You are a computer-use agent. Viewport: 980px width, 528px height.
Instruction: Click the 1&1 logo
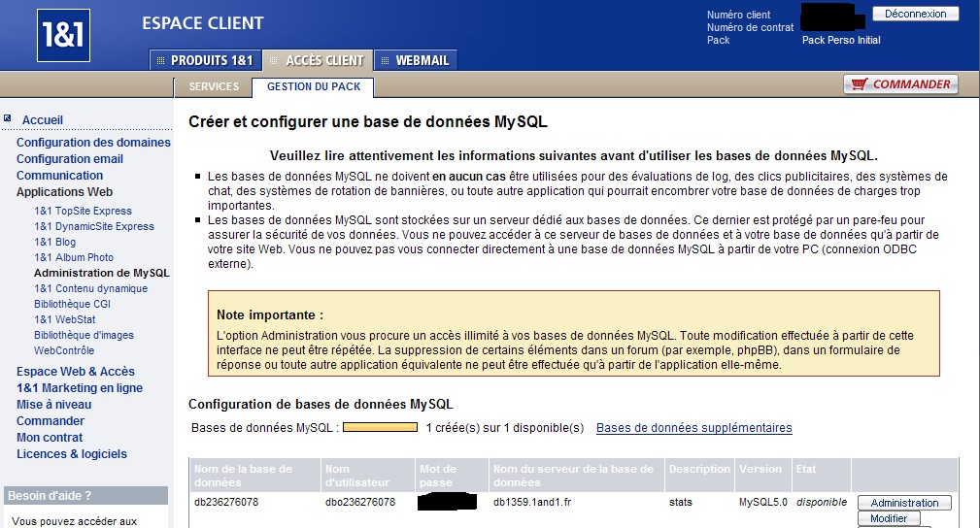pyautogui.click(x=63, y=36)
